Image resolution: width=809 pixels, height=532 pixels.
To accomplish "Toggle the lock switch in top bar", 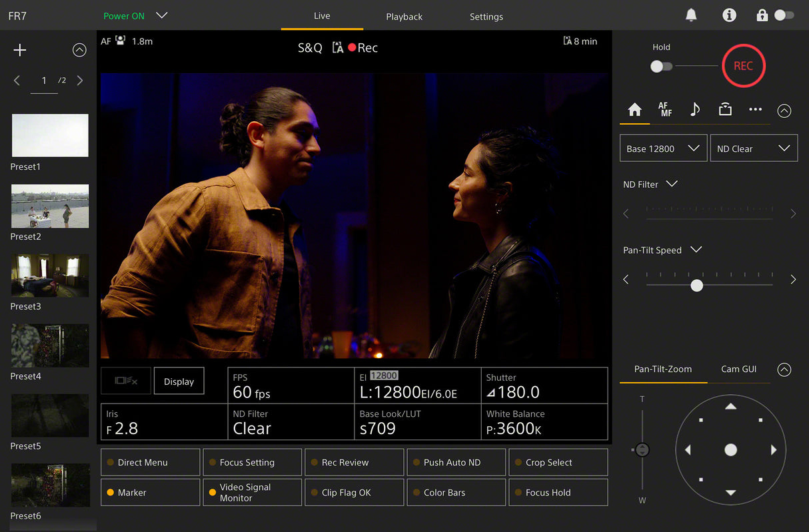I will click(x=784, y=15).
